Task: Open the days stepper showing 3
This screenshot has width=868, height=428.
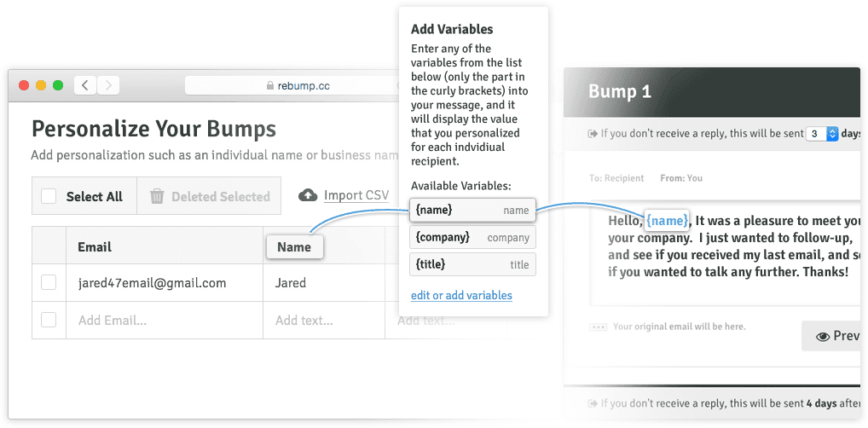Action: click(822, 134)
